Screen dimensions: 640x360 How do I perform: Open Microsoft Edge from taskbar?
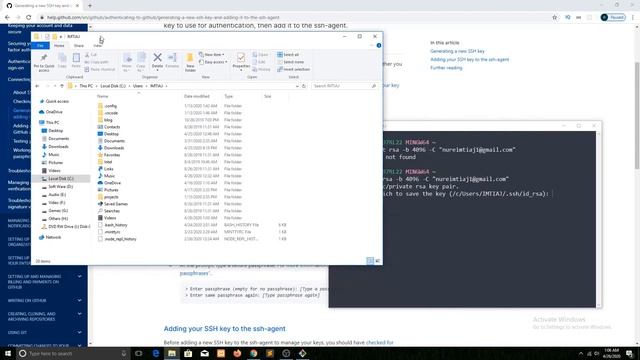pyautogui.click(x=156, y=353)
